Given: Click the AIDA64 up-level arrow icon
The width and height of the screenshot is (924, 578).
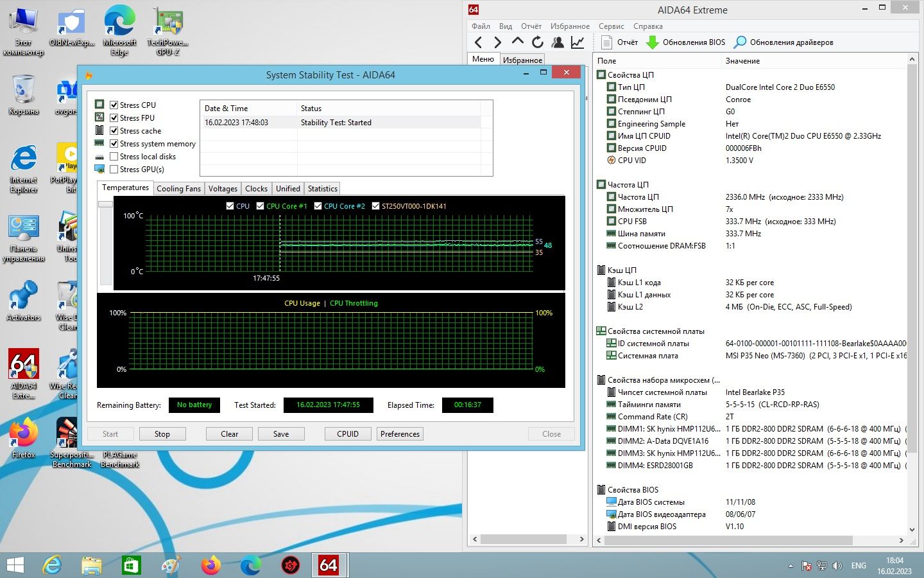Looking at the screenshot, I should [x=517, y=41].
